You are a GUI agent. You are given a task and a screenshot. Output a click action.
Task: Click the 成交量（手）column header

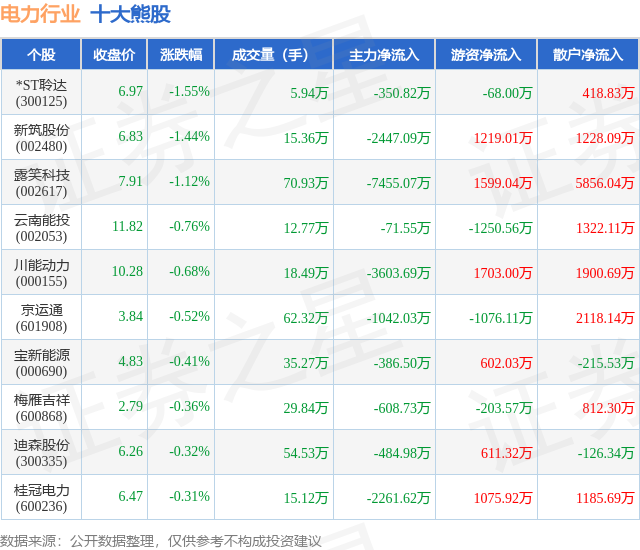coord(274,55)
